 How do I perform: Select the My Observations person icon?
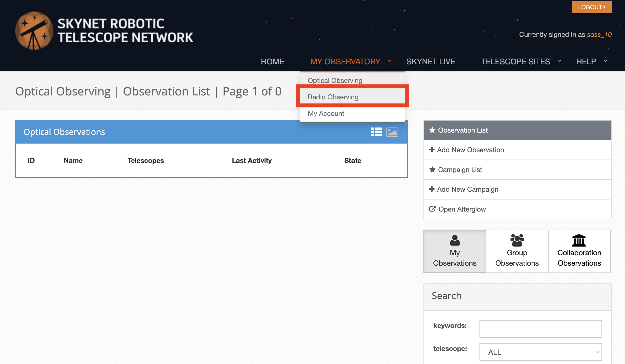point(455,240)
